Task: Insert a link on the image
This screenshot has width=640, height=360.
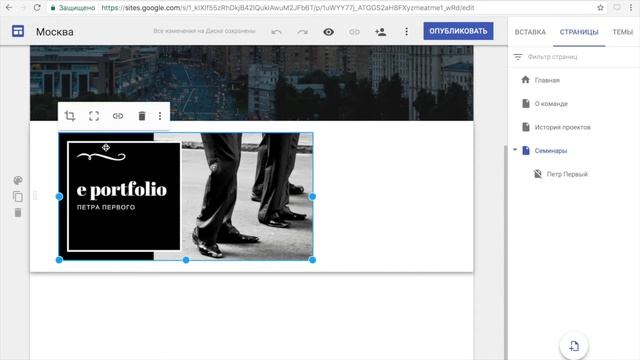Action: click(x=118, y=116)
